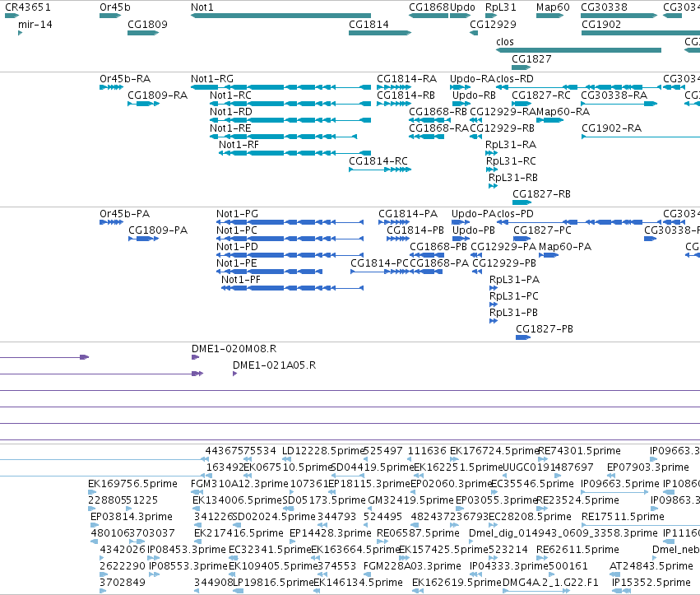Click the CG1902-RA transcript label
The image size is (700, 595).
click(612, 128)
